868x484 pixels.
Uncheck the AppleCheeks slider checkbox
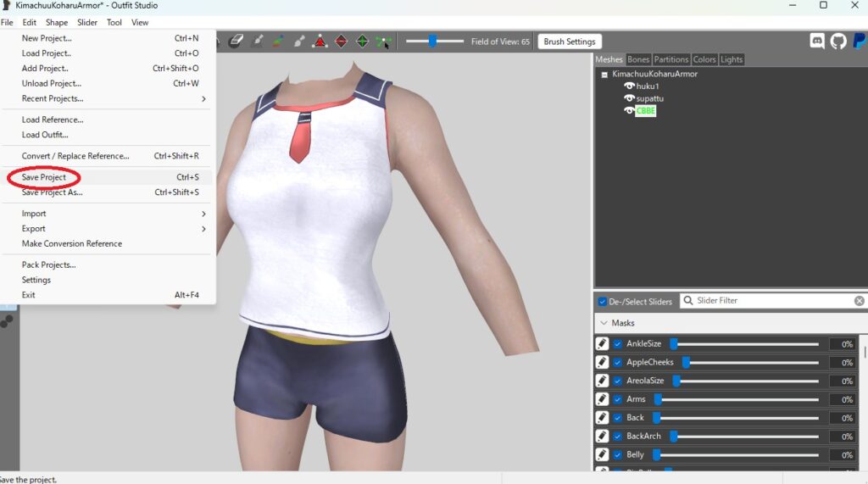(x=618, y=363)
